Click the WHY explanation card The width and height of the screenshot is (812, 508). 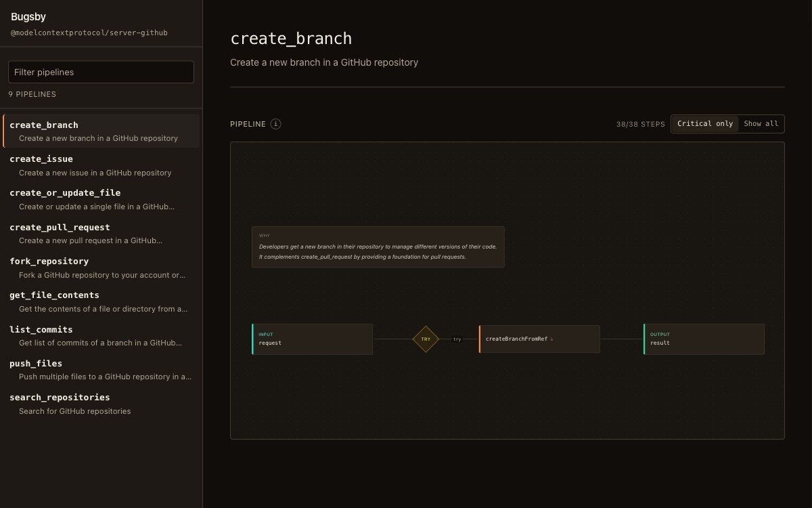click(378, 247)
